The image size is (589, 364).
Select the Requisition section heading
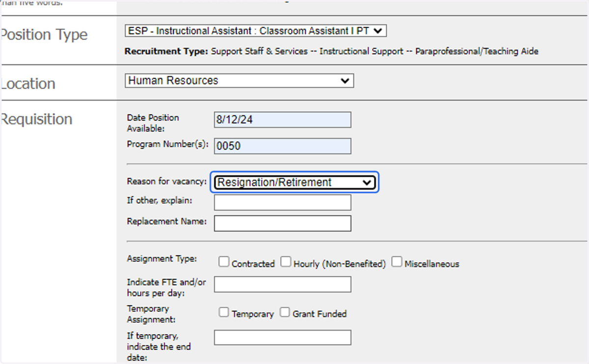36,119
